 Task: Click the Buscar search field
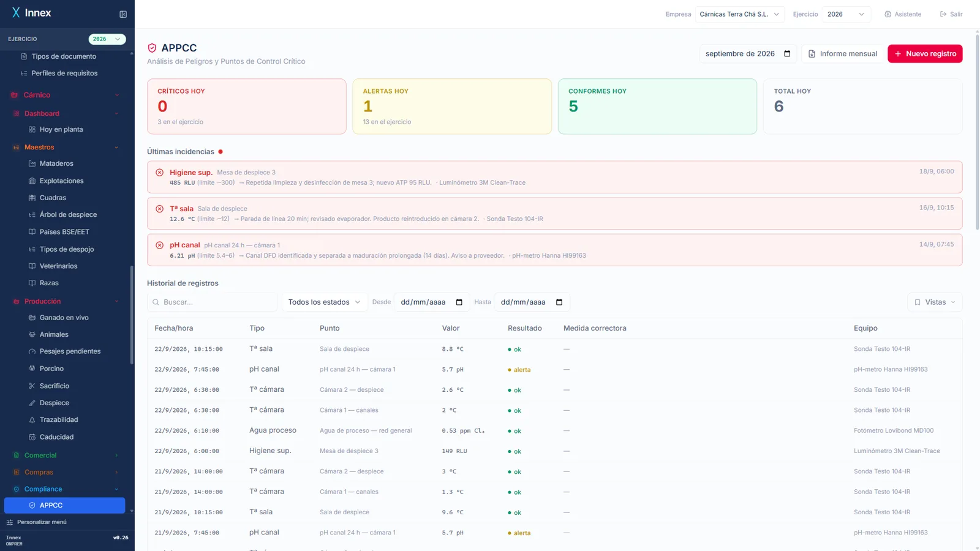click(x=213, y=302)
